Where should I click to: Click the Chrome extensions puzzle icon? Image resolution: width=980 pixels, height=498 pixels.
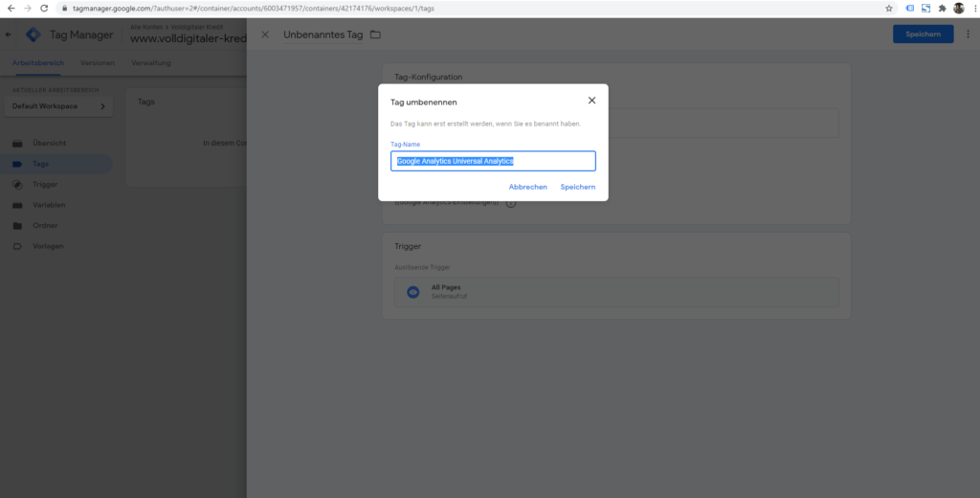point(943,8)
